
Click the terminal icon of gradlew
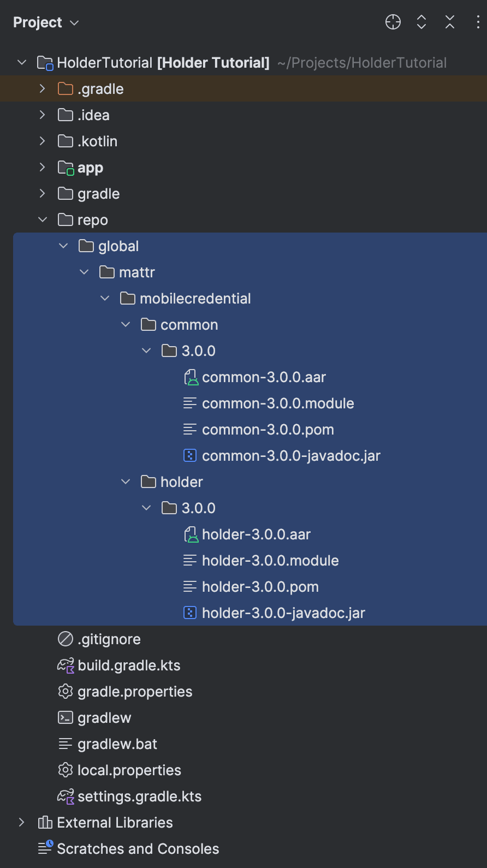[x=66, y=718]
